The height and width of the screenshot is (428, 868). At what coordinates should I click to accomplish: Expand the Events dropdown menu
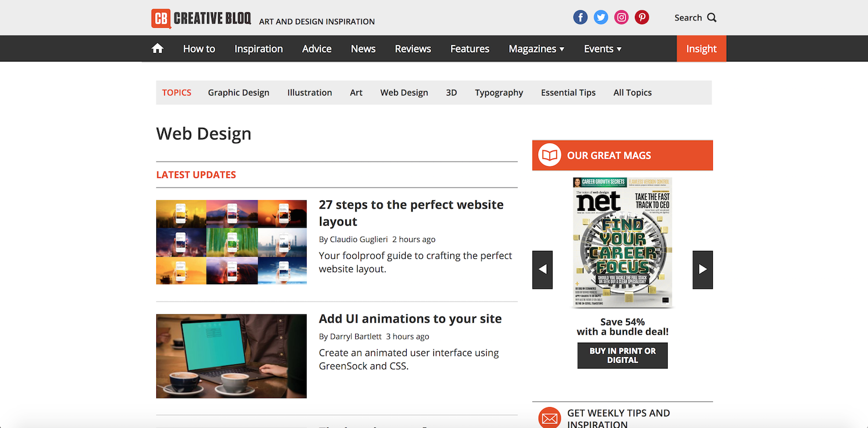click(603, 49)
